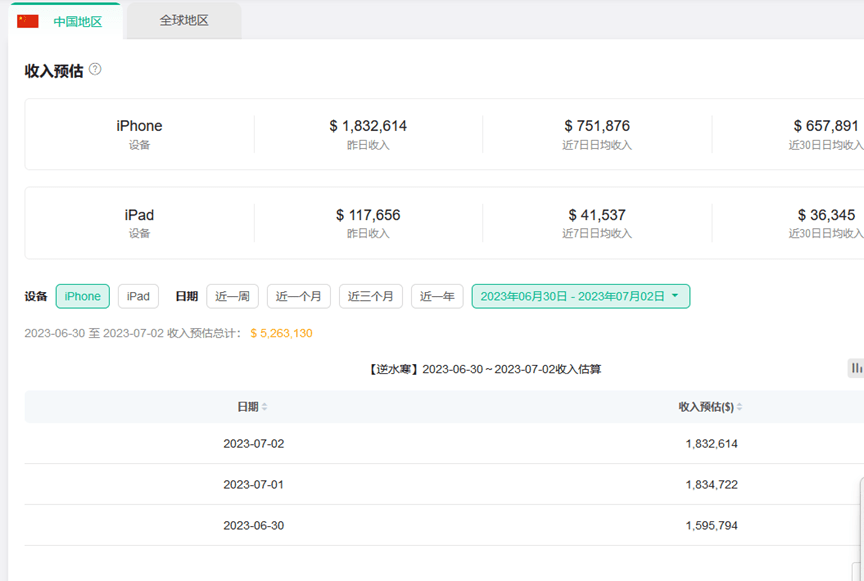Image resolution: width=864 pixels, height=581 pixels.
Task: Open the 收入预估 help question-mark icon
Action: [95, 69]
